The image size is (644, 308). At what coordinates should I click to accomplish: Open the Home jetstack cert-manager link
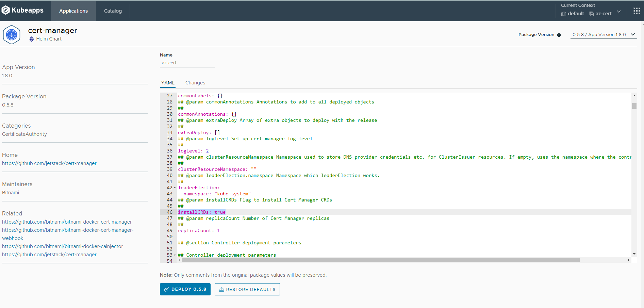click(x=49, y=163)
